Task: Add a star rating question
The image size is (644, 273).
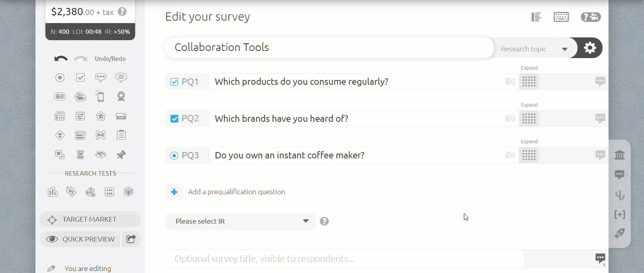Action: coord(101,116)
